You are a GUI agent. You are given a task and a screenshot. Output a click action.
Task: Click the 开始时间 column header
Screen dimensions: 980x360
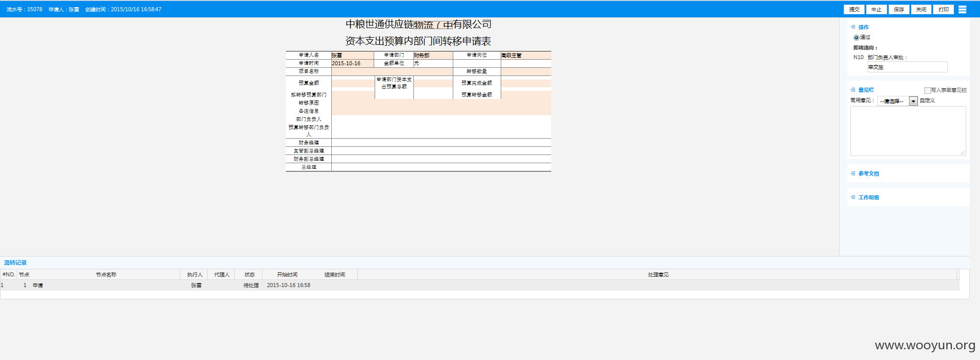[x=287, y=274]
